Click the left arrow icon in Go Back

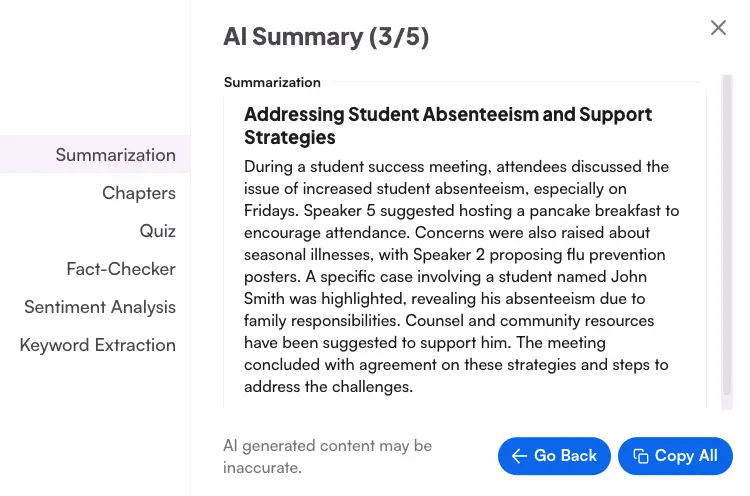(519, 456)
